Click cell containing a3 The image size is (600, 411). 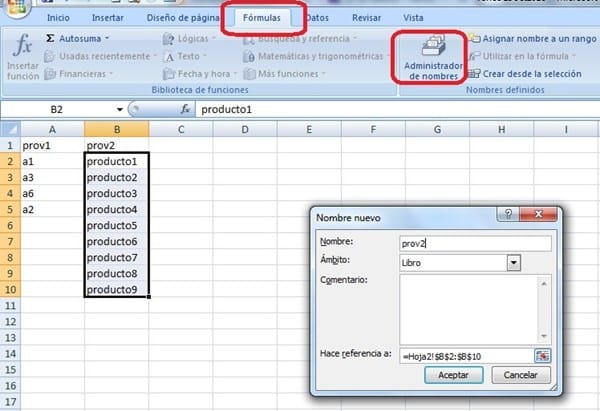52,178
